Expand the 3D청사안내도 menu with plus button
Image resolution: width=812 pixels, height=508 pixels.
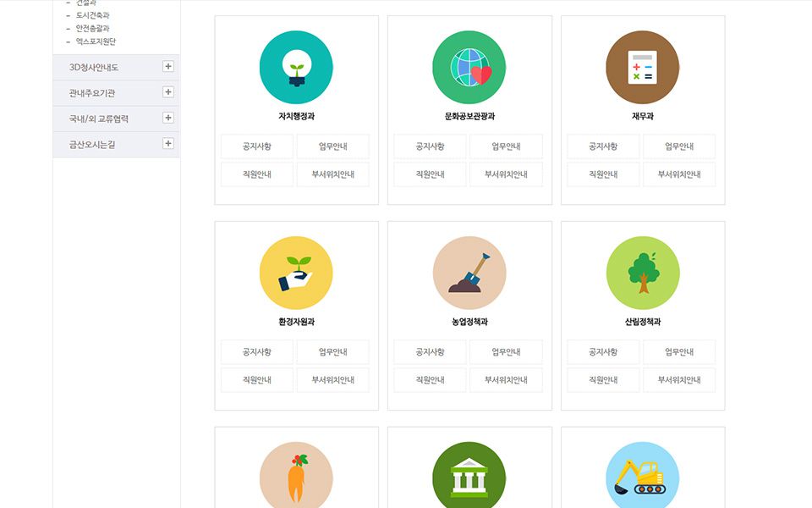[167, 67]
